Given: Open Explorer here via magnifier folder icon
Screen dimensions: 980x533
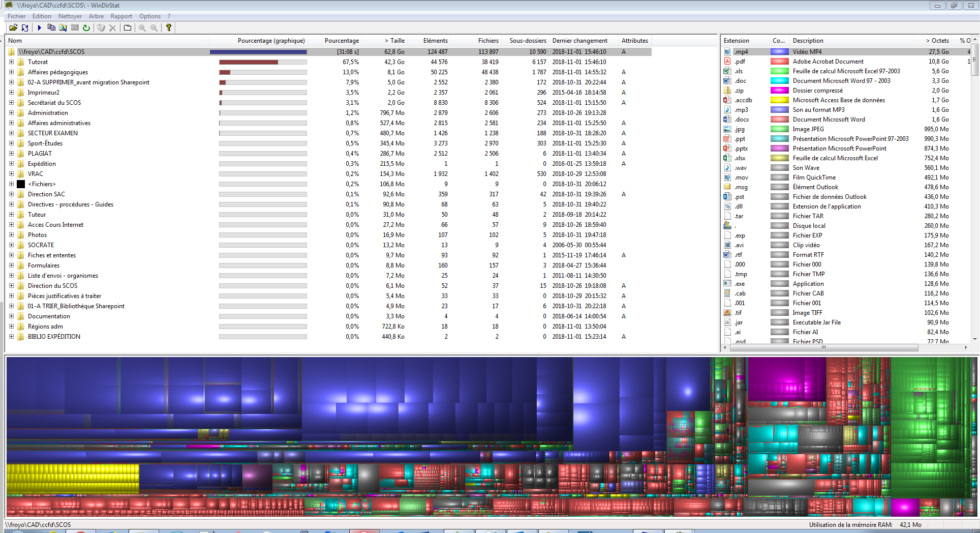Looking at the screenshot, I should click(x=63, y=28).
